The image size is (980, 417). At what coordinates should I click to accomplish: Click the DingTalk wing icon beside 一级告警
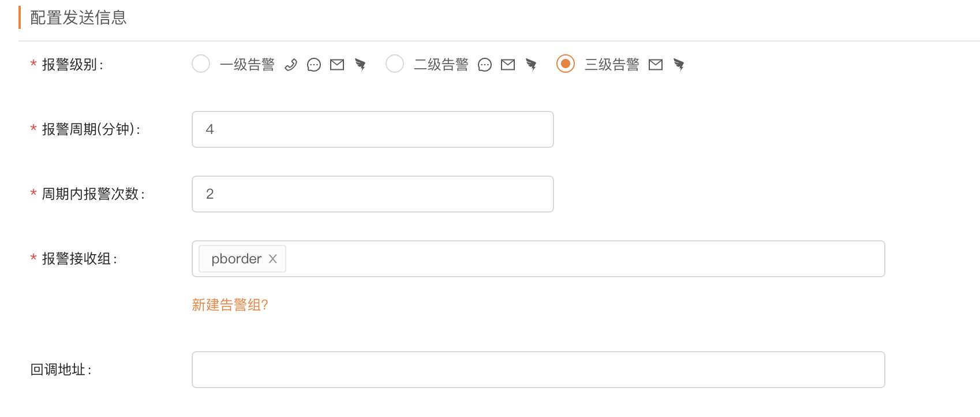click(x=360, y=65)
